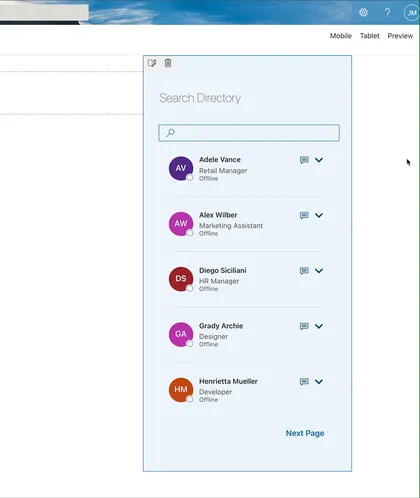
Task: Switch to Tablet view
Action: tap(370, 36)
